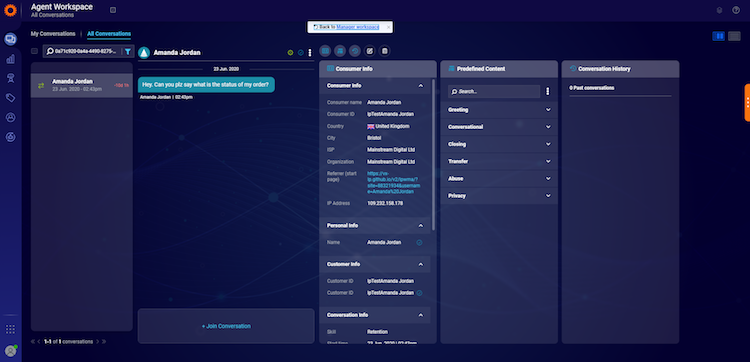Switch to the single-column layout view

pos(734,36)
